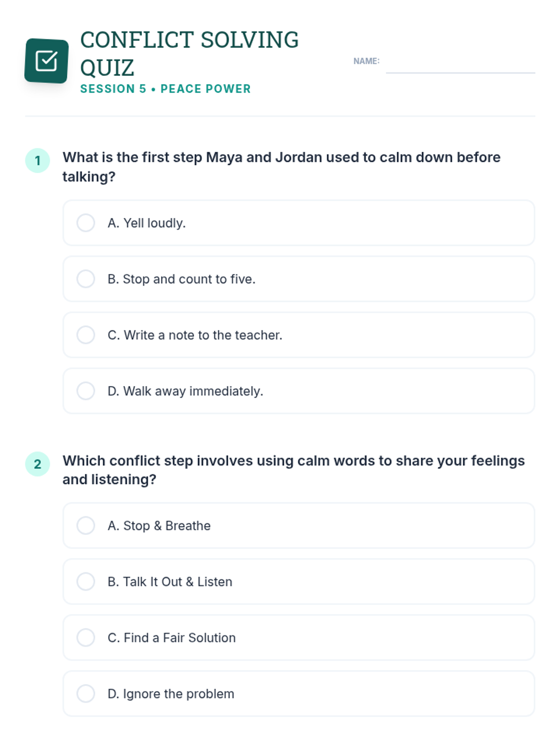Select 'Find a Fair Solution' radio button
The height and width of the screenshot is (747, 560).
pos(86,637)
